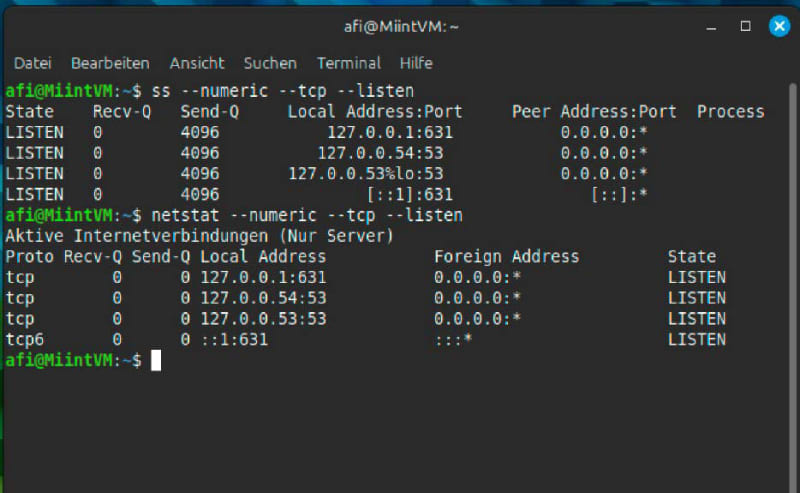The height and width of the screenshot is (493, 800).
Task: Open the Terminal menu
Action: point(349,63)
